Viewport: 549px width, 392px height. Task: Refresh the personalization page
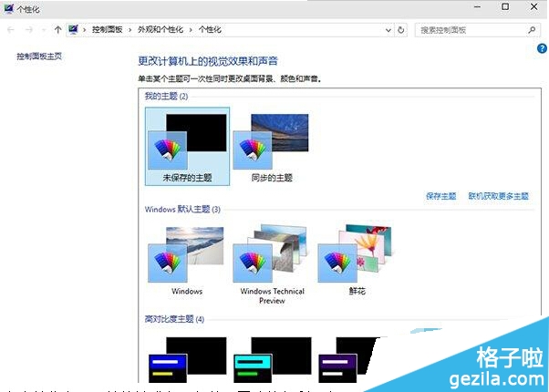(x=401, y=30)
